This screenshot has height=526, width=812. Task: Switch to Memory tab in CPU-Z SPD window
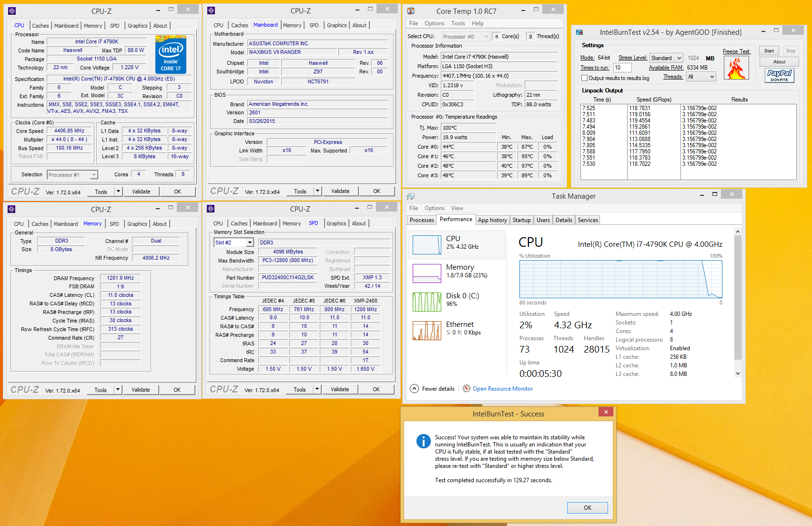[x=292, y=223]
